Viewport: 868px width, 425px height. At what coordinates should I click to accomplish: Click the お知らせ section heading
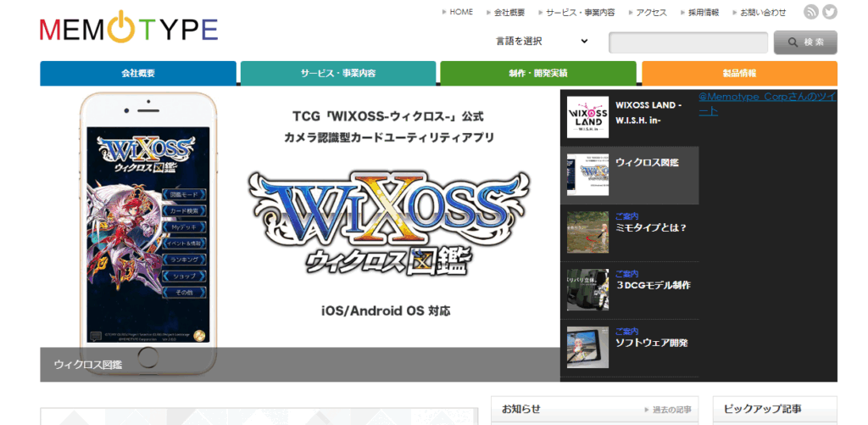(x=521, y=409)
